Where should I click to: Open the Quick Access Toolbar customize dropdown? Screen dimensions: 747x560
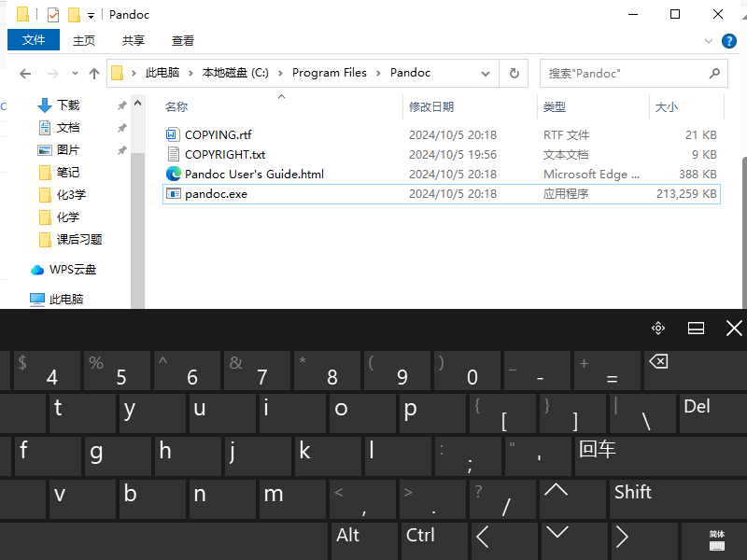tap(91, 15)
